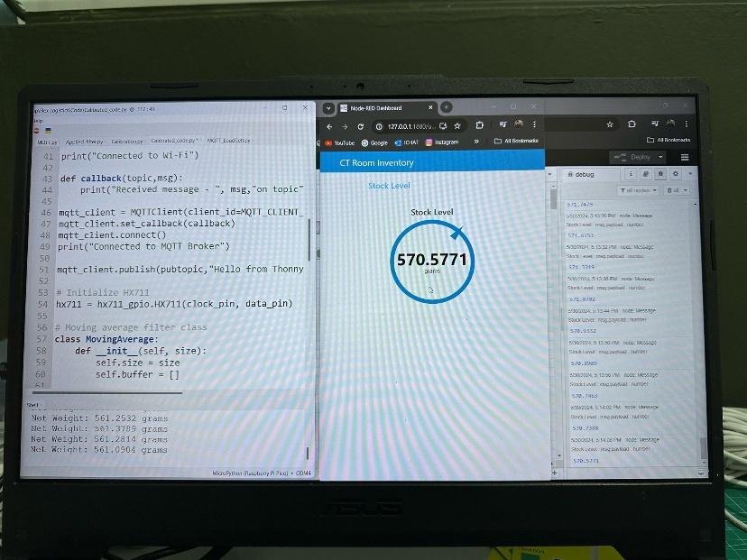Click the Deploy button in Node-RED editor
747x560 pixels.
(x=634, y=157)
